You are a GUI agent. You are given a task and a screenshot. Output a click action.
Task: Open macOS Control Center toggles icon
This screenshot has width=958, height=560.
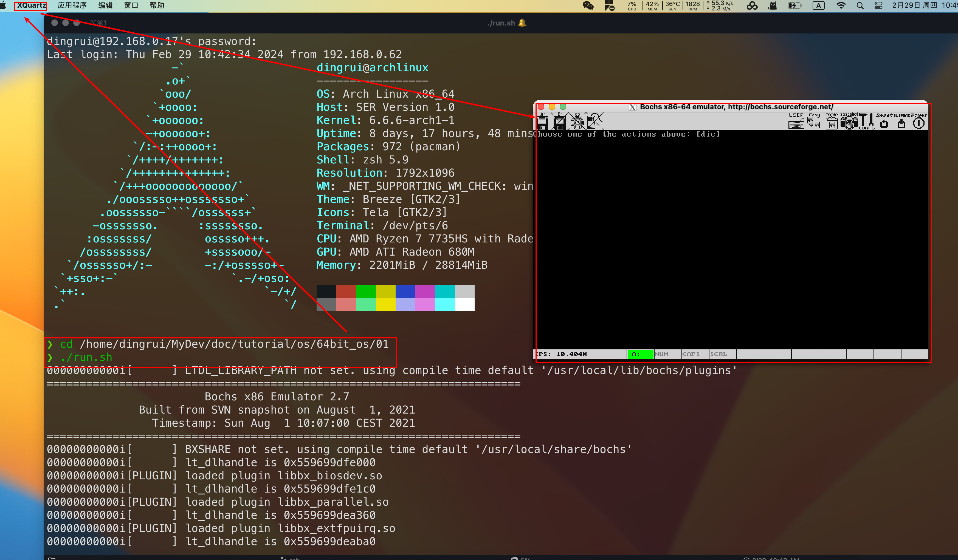tap(878, 5)
